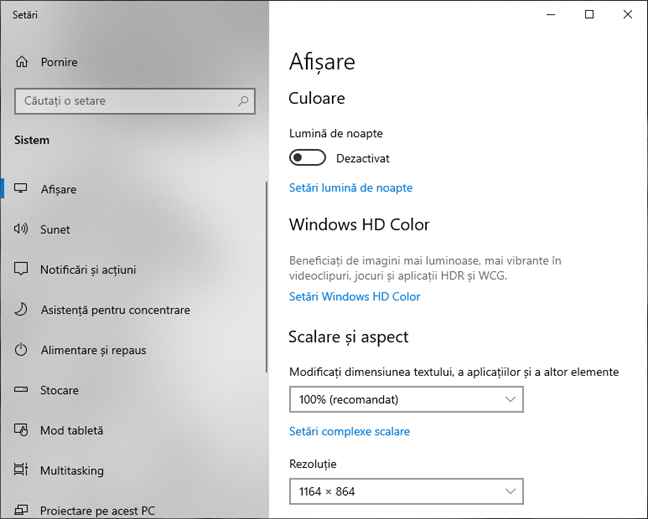Click the moon icon for Asistență pentru concentrare
Image resolution: width=648 pixels, height=519 pixels.
[x=21, y=309]
